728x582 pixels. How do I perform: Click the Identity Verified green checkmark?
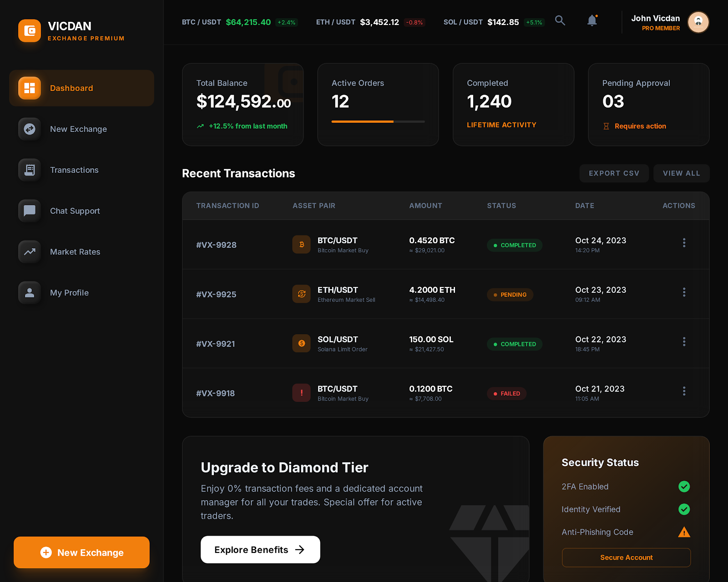[x=684, y=509]
